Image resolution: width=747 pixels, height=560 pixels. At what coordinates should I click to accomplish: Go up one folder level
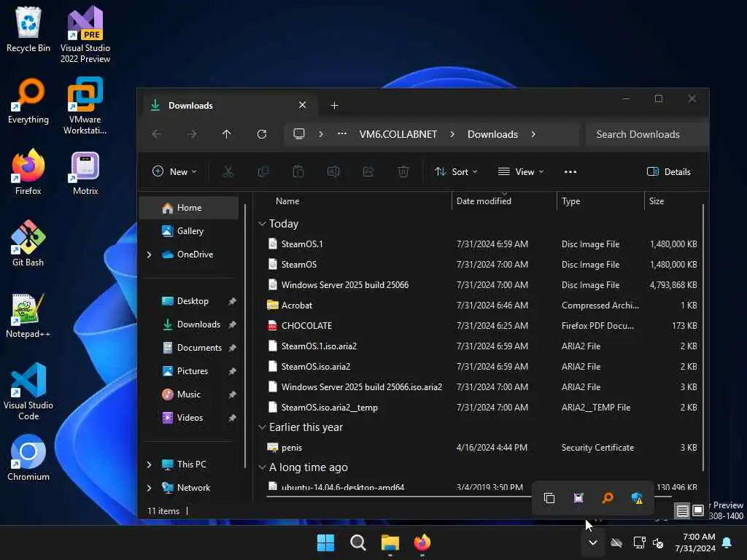coord(226,134)
